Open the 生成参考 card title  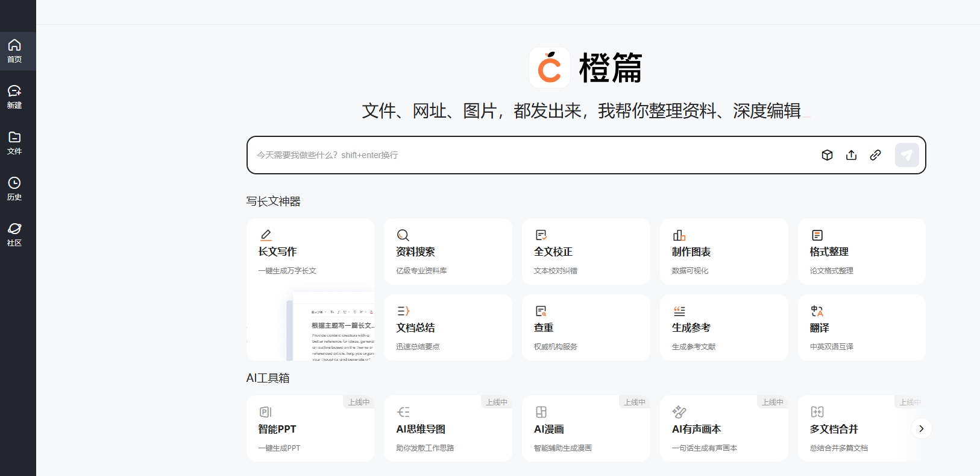click(x=691, y=328)
